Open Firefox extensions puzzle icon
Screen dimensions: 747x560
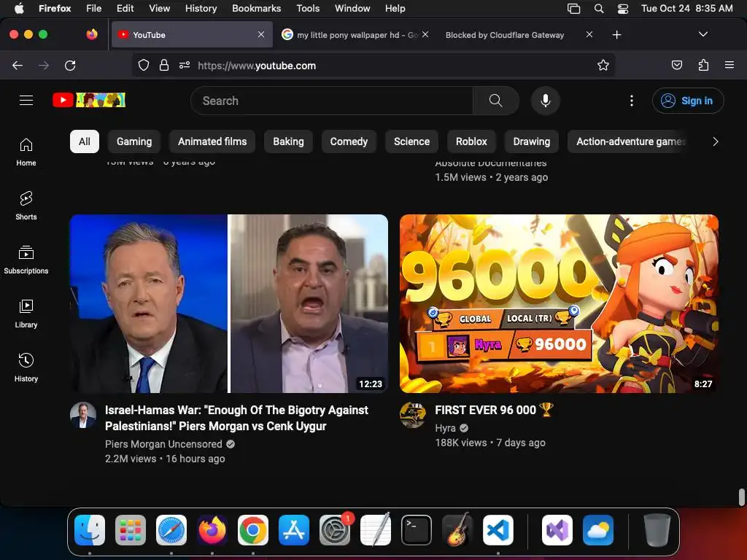(703, 65)
